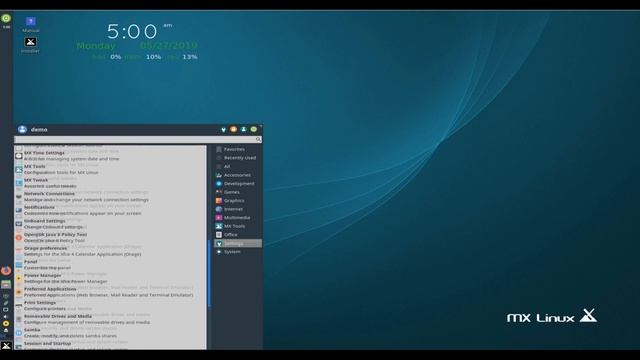This screenshot has height=360, width=640.
Task: Click the volume speaker tray icon
Action: point(6,316)
